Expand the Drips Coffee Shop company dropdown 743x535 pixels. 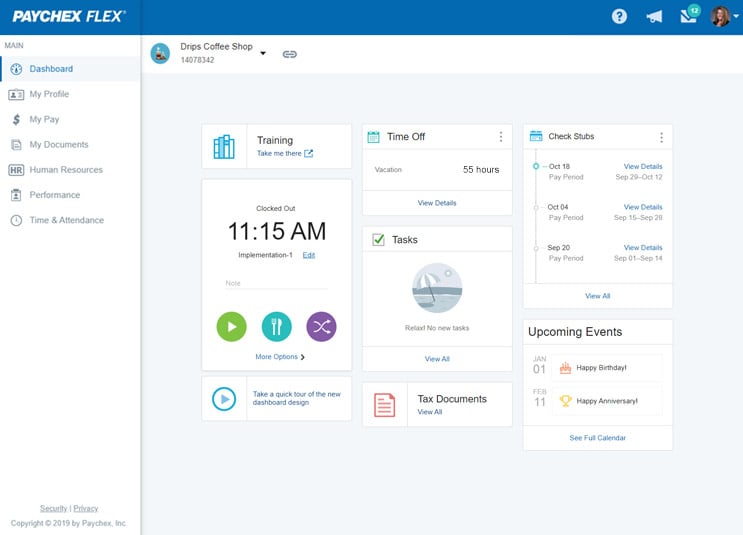click(263, 53)
